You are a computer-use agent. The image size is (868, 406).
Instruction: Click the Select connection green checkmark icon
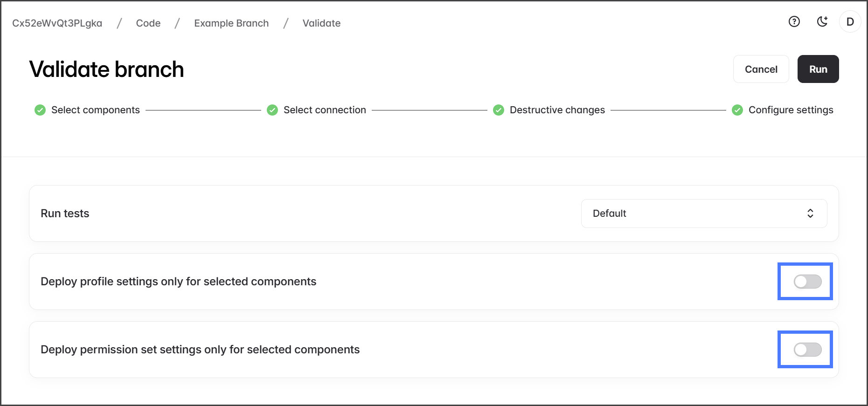coord(272,110)
